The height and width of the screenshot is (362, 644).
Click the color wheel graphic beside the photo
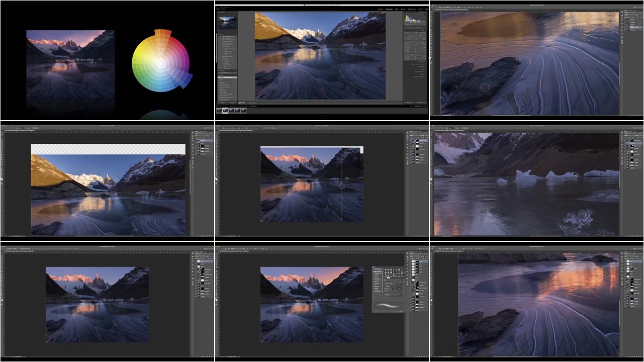coord(162,60)
